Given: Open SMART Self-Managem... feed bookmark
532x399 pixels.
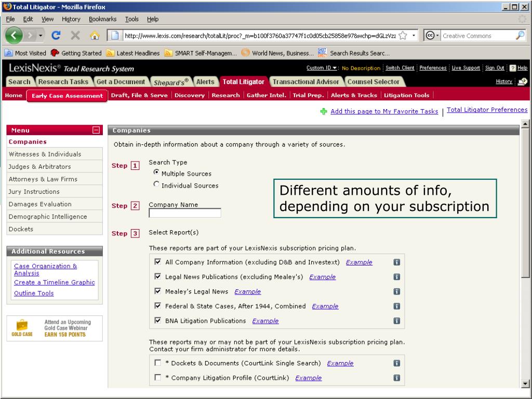Looking at the screenshot, I should tap(201, 53).
